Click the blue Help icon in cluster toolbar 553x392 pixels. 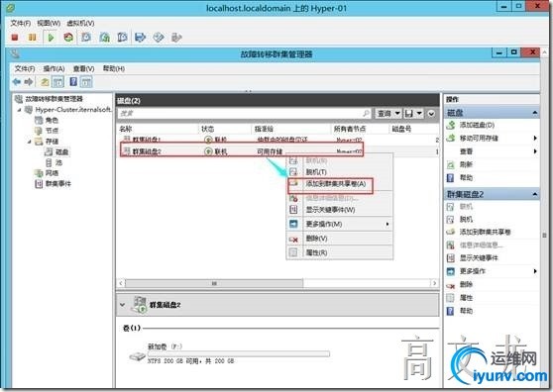coord(73,82)
